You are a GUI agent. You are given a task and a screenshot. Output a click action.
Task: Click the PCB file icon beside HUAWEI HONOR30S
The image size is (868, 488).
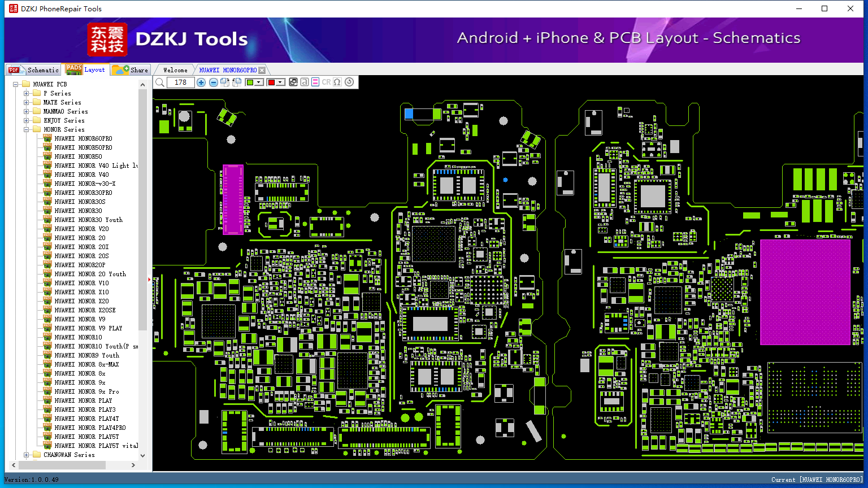pos(47,202)
